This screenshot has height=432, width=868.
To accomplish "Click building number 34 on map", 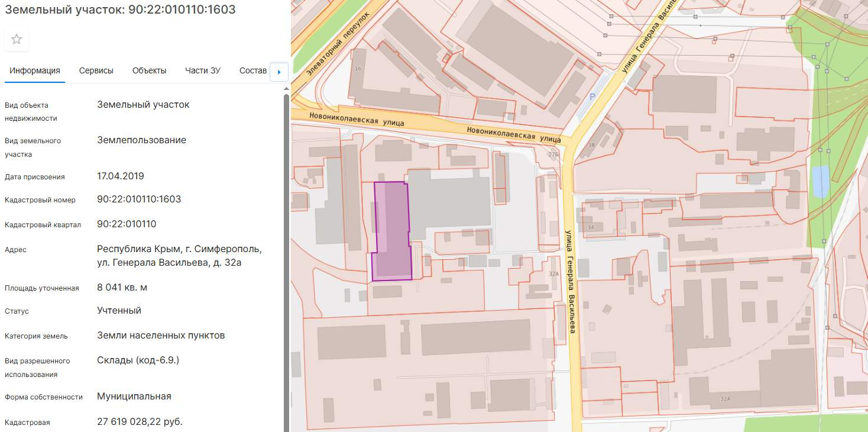I will point(590,227).
